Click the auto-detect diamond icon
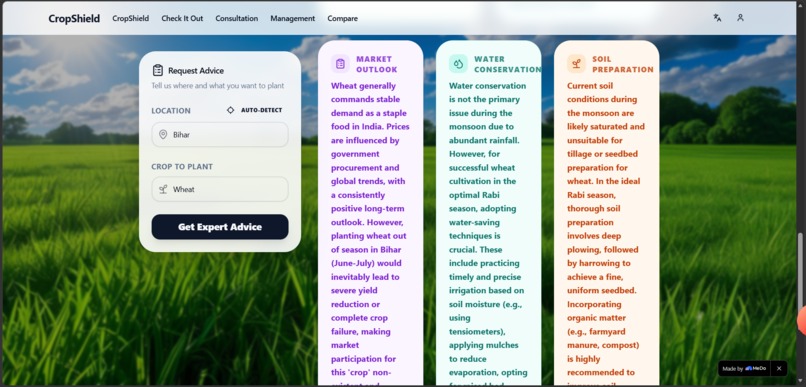This screenshot has height=387, width=806. tap(230, 110)
